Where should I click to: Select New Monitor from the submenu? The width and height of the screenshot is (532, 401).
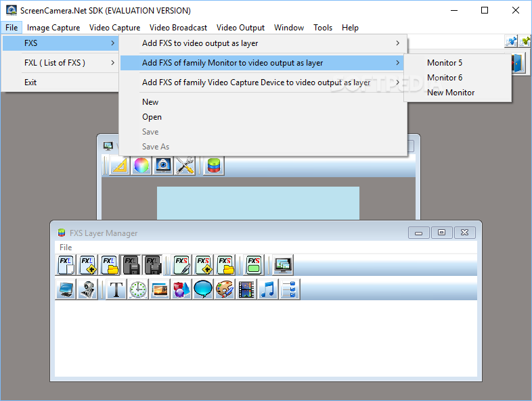pyautogui.click(x=458, y=93)
